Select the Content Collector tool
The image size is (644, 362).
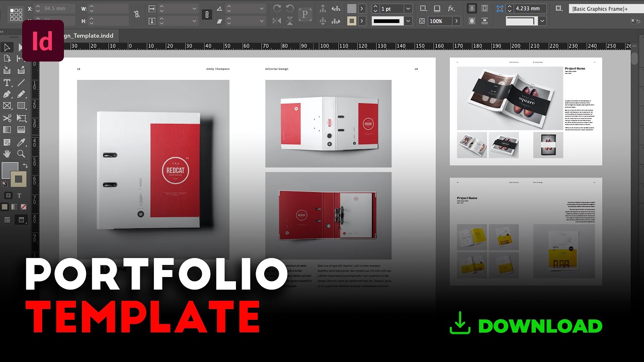pyautogui.click(x=7, y=71)
